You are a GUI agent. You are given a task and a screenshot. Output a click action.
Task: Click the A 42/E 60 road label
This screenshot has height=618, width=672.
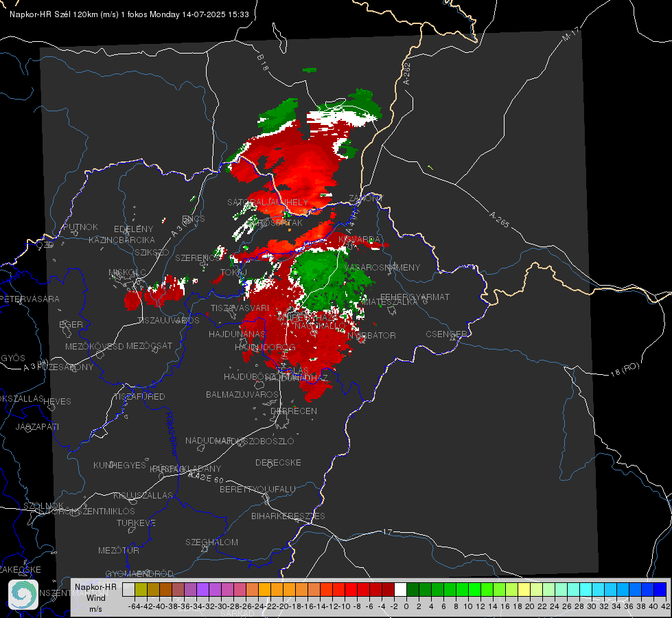206,477
